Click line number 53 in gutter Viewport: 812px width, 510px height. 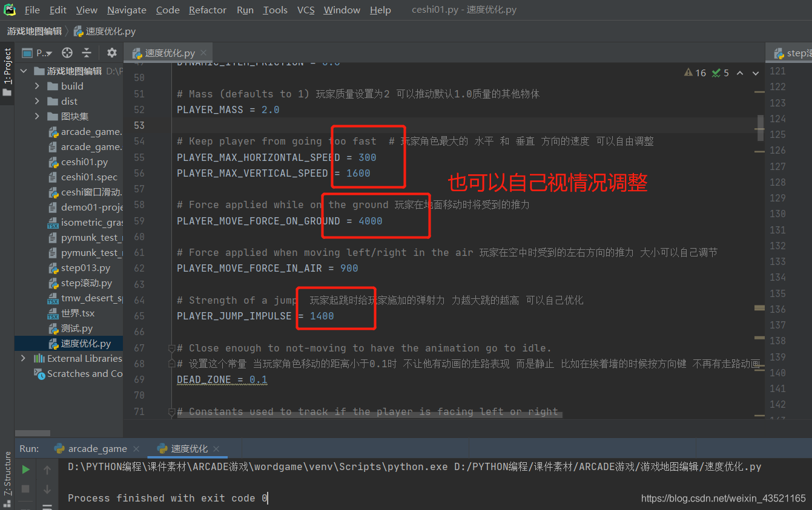(139, 125)
